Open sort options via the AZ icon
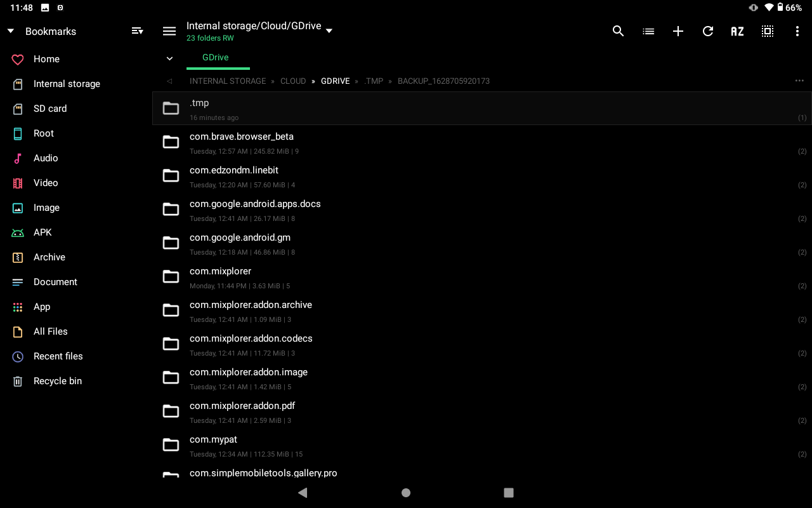812x508 pixels. 737,30
